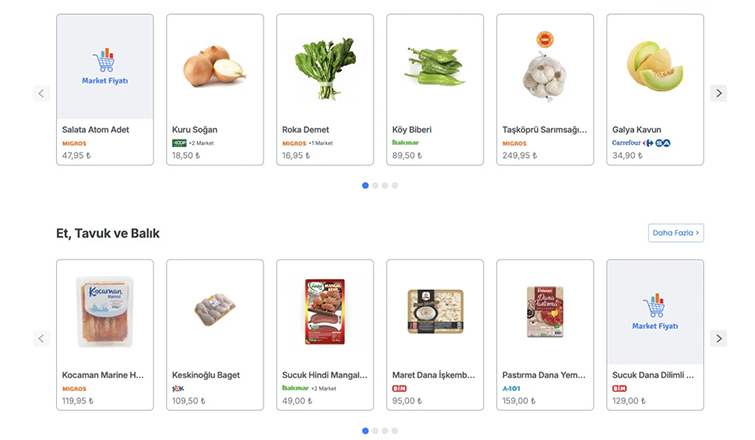Click the A101 logo under Pastırma Dana
The width and height of the screenshot is (755, 440).
click(x=512, y=388)
